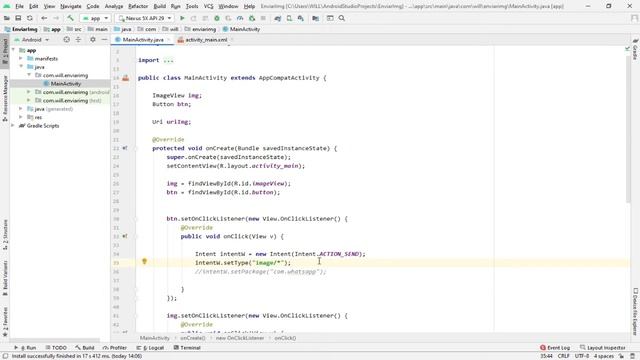The image size is (640, 360).
Task: Open the Android project view dropdown
Action: 31,40
